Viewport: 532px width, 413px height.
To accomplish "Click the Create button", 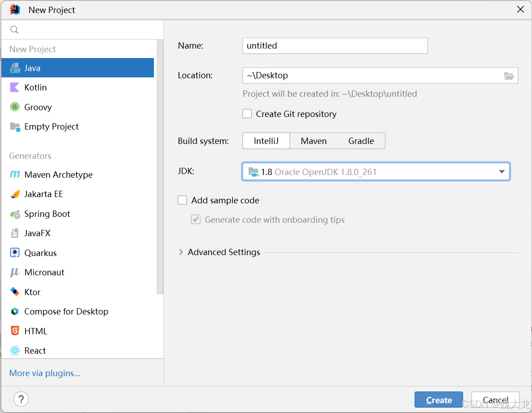I will click(439, 400).
